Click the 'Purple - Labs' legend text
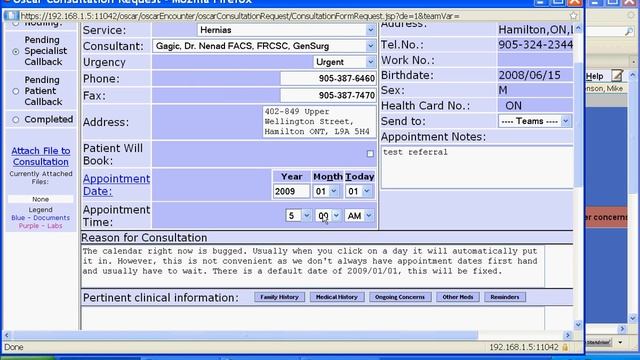 tap(40, 226)
